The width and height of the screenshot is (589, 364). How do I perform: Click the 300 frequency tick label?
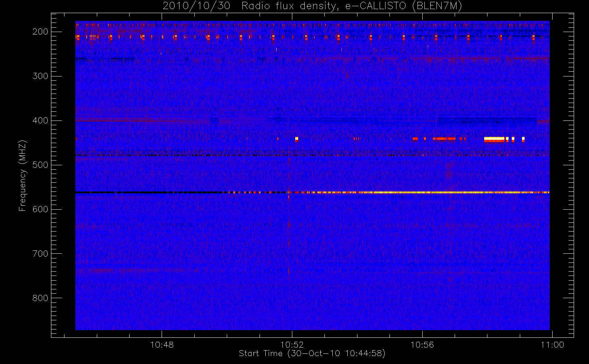[40, 76]
